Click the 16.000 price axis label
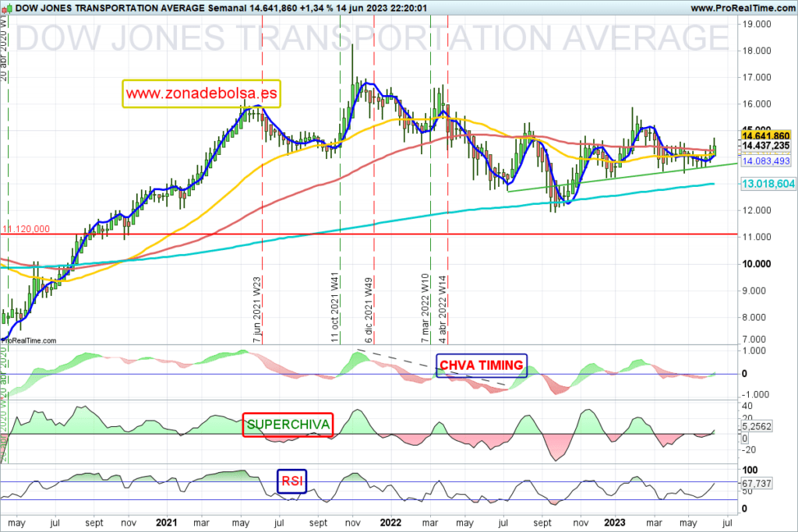Screen dimensions: 798x532 757,104
